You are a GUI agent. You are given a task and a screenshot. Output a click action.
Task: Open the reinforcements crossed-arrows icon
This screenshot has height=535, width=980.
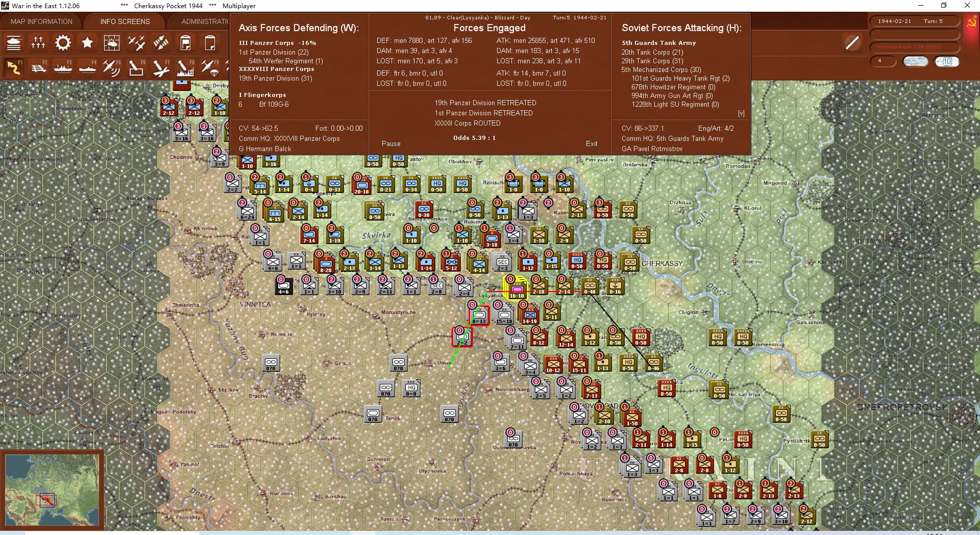point(161,43)
